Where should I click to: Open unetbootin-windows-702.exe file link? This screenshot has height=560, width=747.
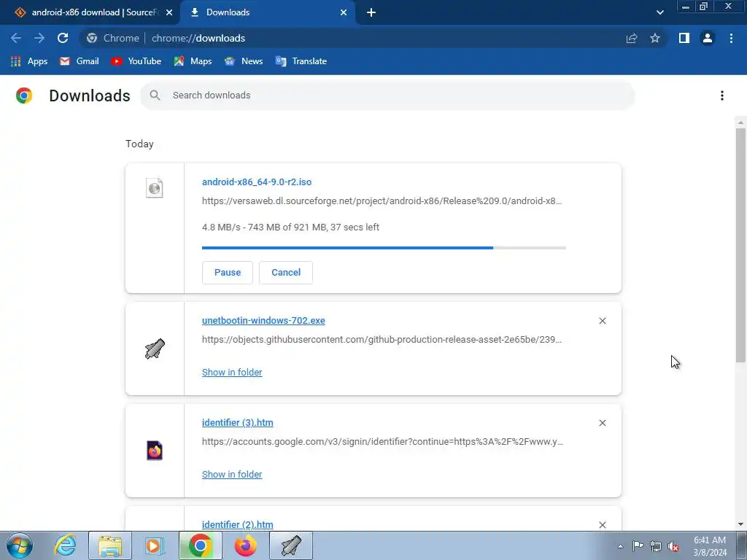(263, 321)
